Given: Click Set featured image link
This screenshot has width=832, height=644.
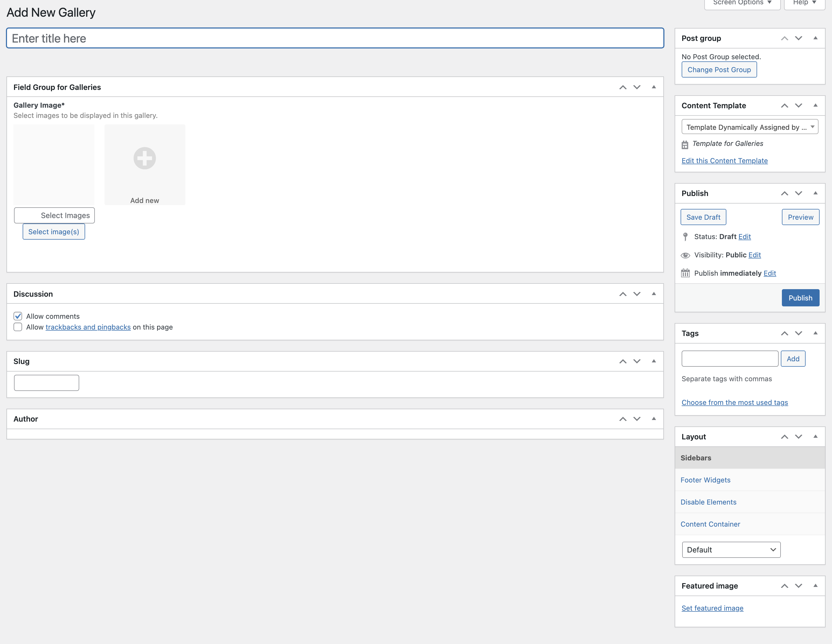Looking at the screenshot, I should pos(712,608).
